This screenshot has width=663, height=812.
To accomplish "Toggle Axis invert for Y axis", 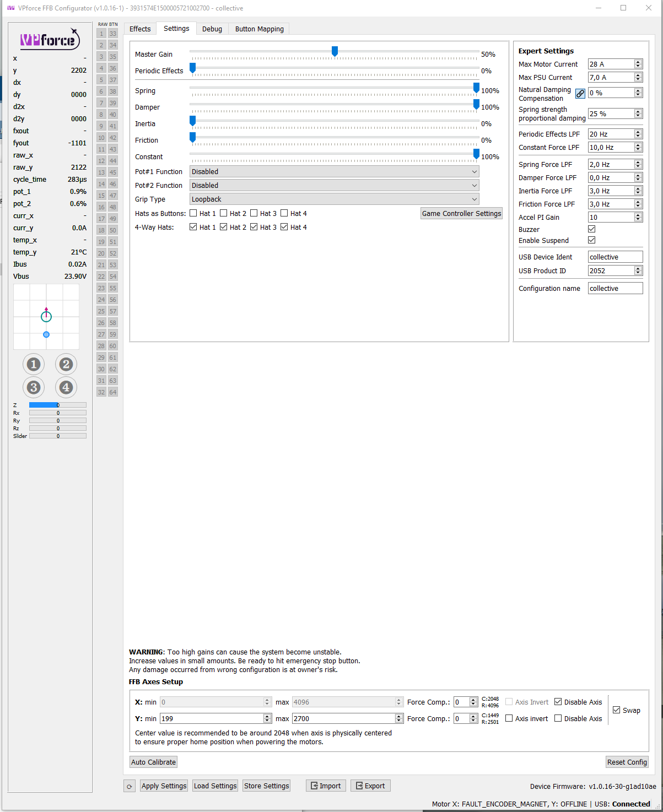I will [509, 718].
